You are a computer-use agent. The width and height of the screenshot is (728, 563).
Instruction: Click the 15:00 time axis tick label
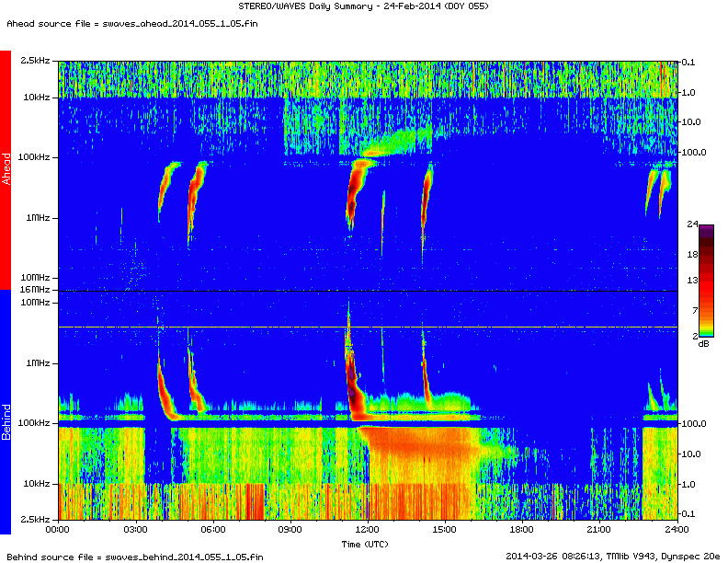click(445, 530)
